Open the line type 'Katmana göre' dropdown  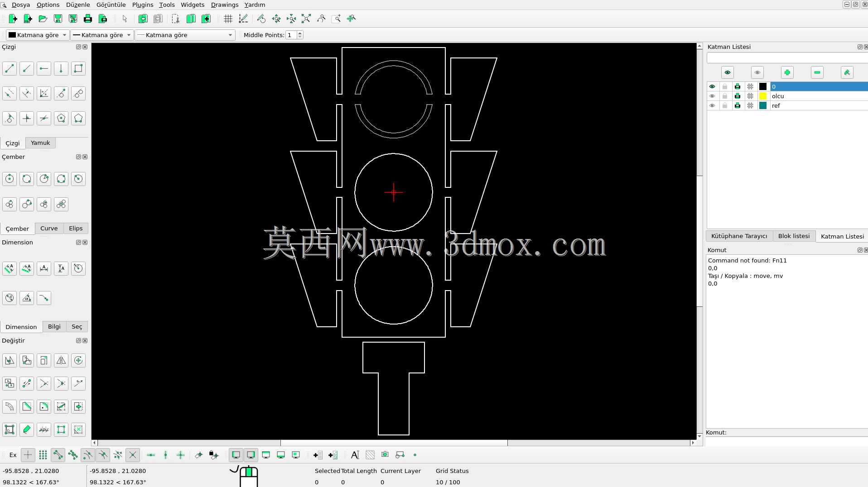pyautogui.click(x=185, y=35)
